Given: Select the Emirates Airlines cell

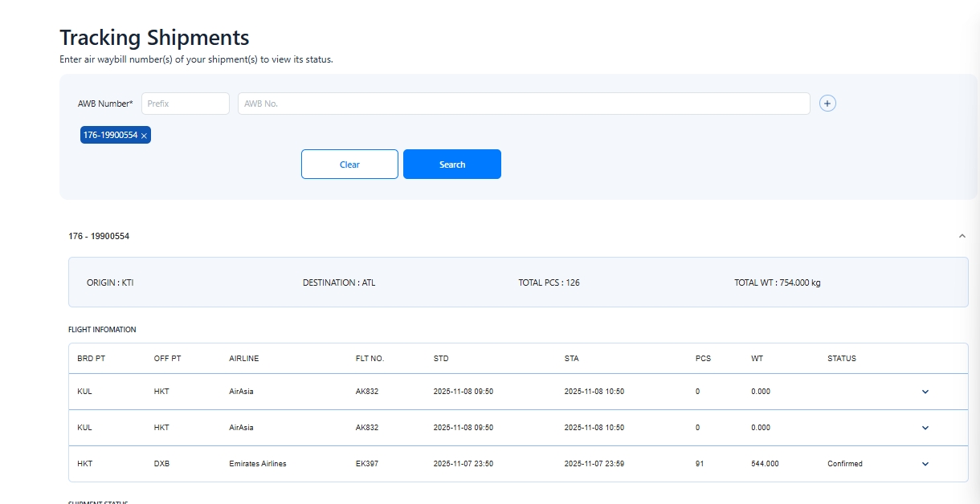Looking at the screenshot, I should coord(257,464).
